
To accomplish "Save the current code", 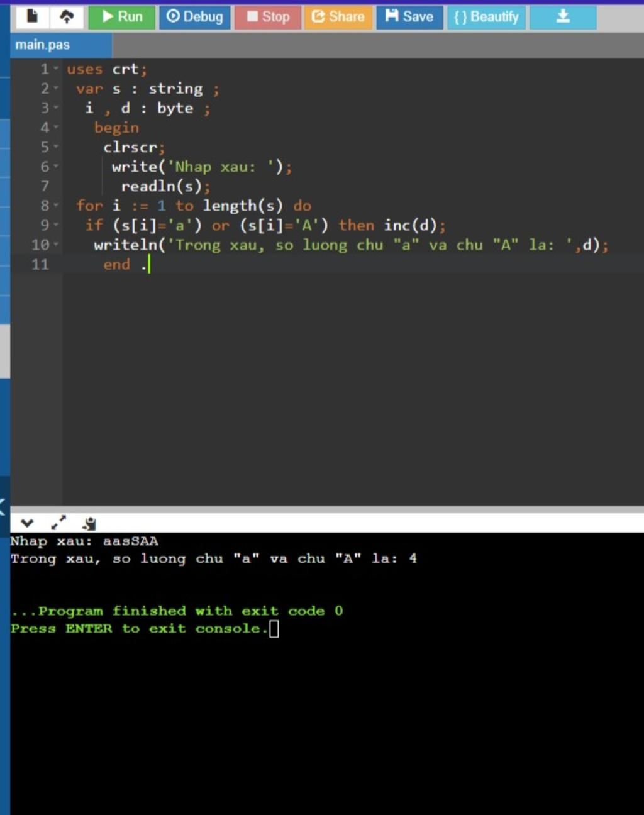I will [x=409, y=17].
